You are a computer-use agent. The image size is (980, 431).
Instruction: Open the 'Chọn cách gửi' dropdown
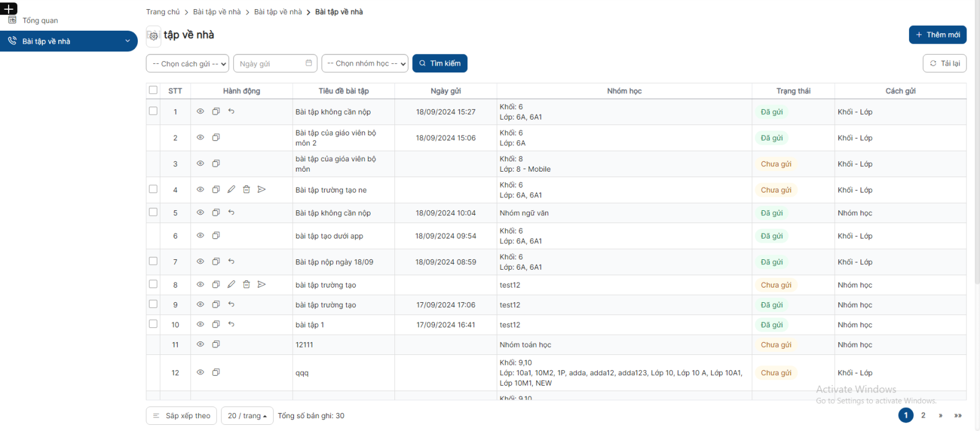click(x=187, y=64)
